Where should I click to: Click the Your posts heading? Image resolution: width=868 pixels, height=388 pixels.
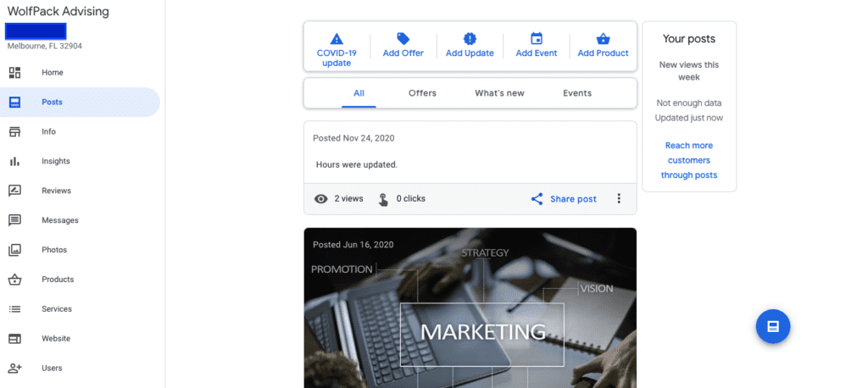(x=689, y=39)
